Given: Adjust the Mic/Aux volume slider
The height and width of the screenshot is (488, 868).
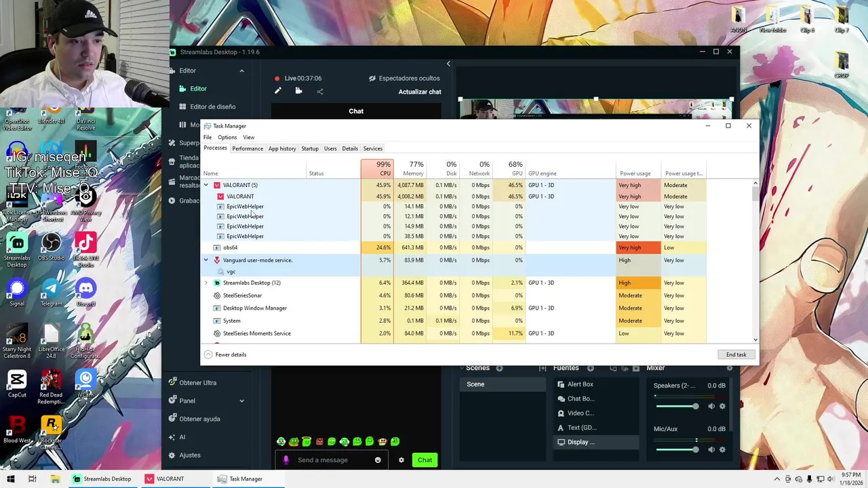Looking at the screenshot, I should tap(677, 449).
